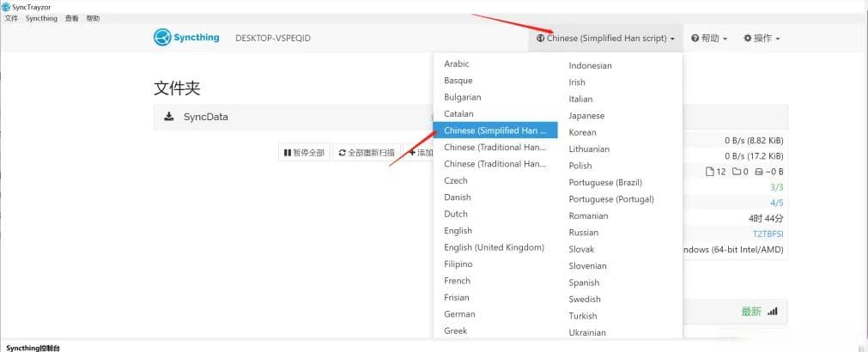Open the 帮助 dropdown in the navbar
Screen dimensions: 868x352
[709, 38]
